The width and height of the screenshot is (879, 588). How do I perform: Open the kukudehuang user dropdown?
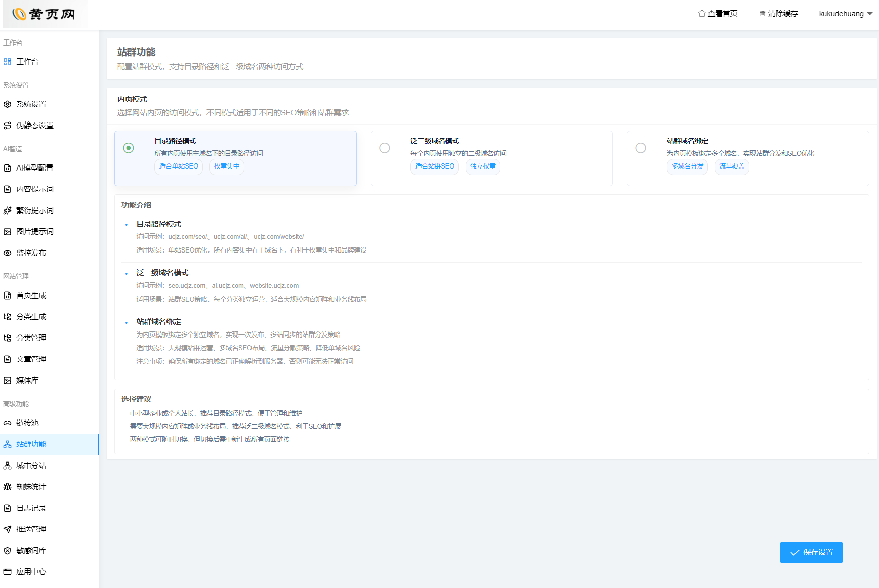coord(845,14)
